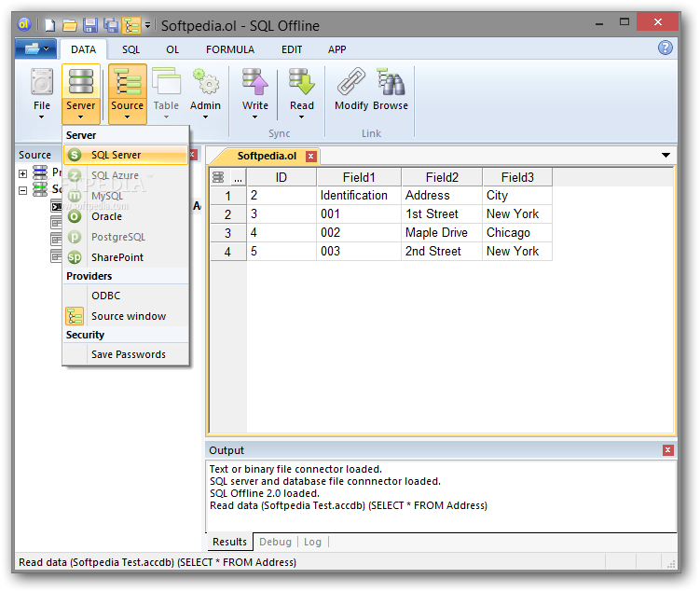This screenshot has width=700, height=592.
Task: Switch to the Debug output tab
Action: 275,542
